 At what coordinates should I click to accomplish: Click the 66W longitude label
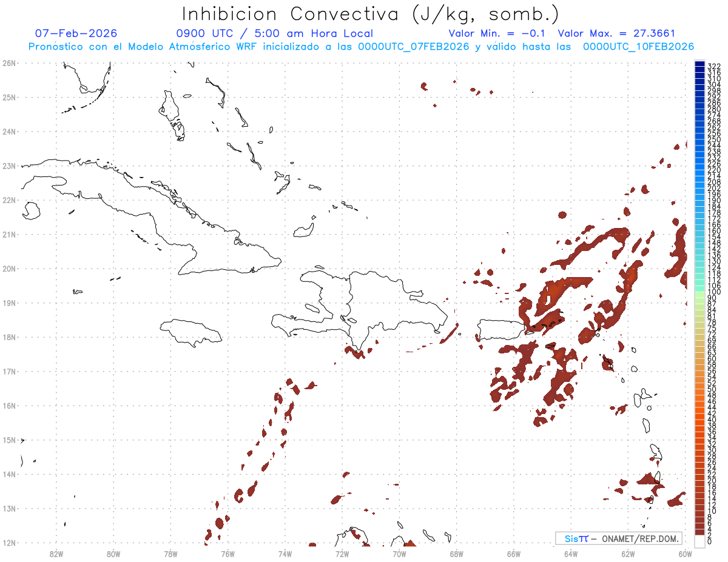point(514,554)
